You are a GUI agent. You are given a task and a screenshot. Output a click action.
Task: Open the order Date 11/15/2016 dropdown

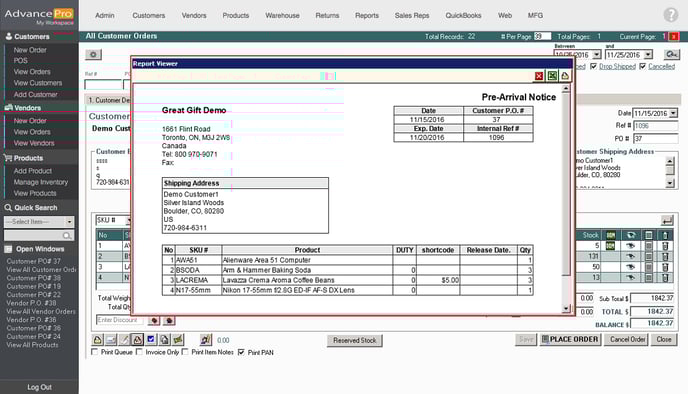[674, 113]
